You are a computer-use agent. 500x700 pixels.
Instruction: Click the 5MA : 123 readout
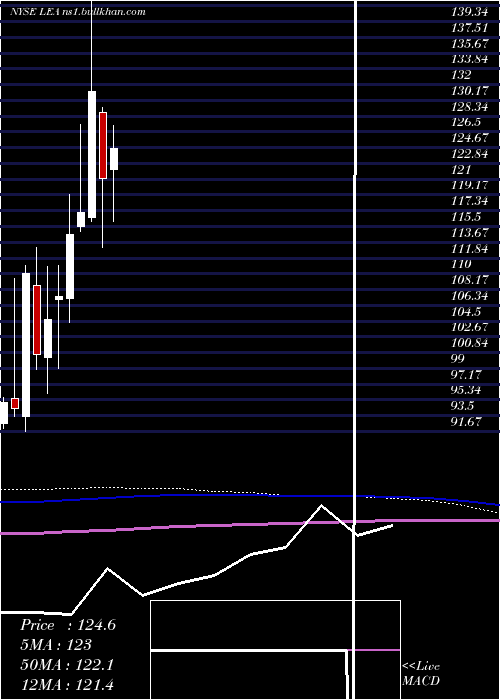[x=56, y=645]
